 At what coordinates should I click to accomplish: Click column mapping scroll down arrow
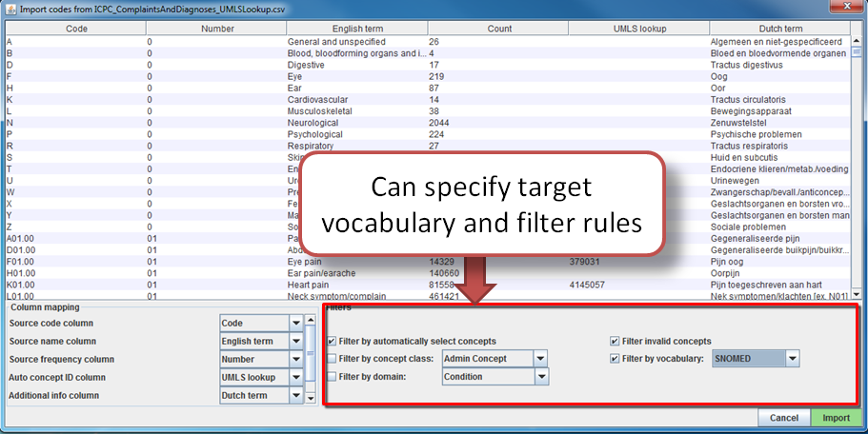pyautogui.click(x=311, y=400)
